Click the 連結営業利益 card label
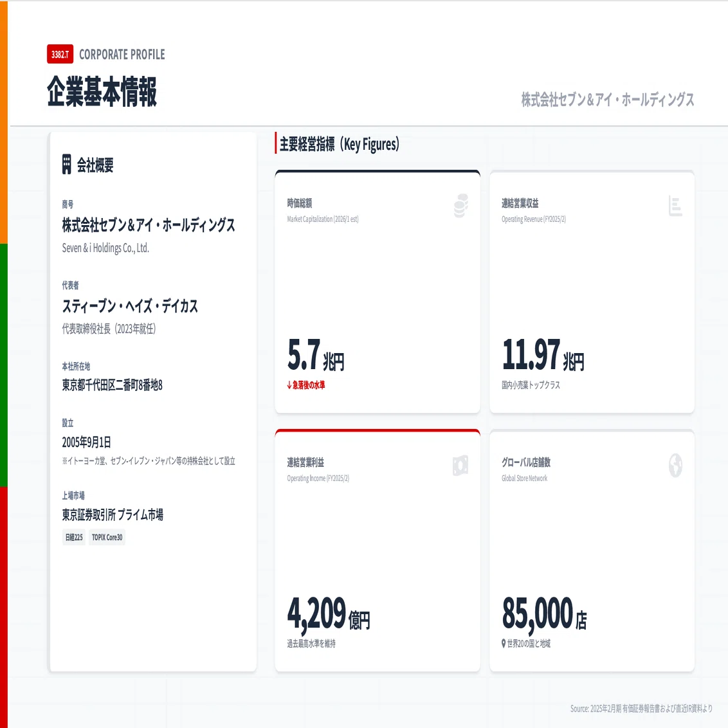This screenshot has height=728, width=728. coord(305,462)
